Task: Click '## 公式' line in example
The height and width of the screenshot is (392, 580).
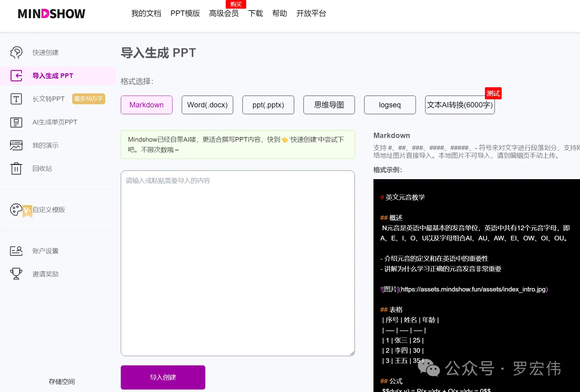Action: (x=391, y=381)
